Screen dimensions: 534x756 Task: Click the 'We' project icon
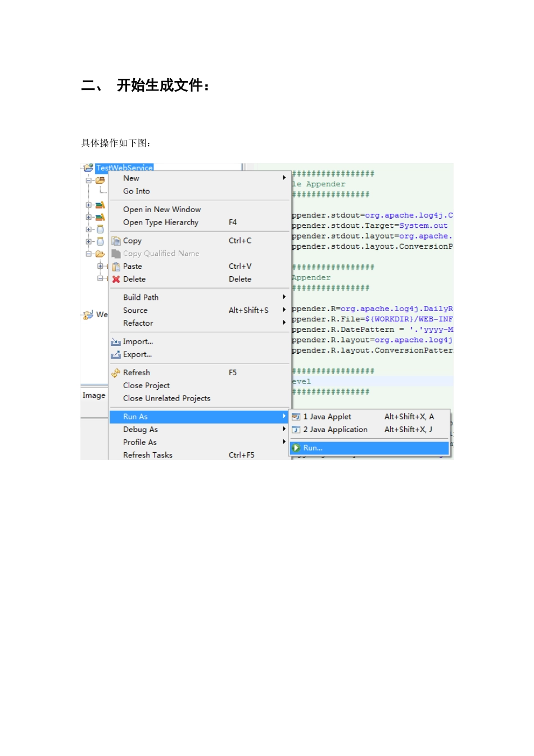click(x=88, y=314)
